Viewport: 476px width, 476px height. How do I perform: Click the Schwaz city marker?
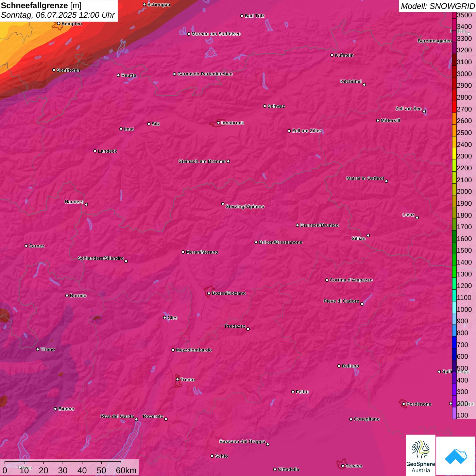tap(265, 106)
